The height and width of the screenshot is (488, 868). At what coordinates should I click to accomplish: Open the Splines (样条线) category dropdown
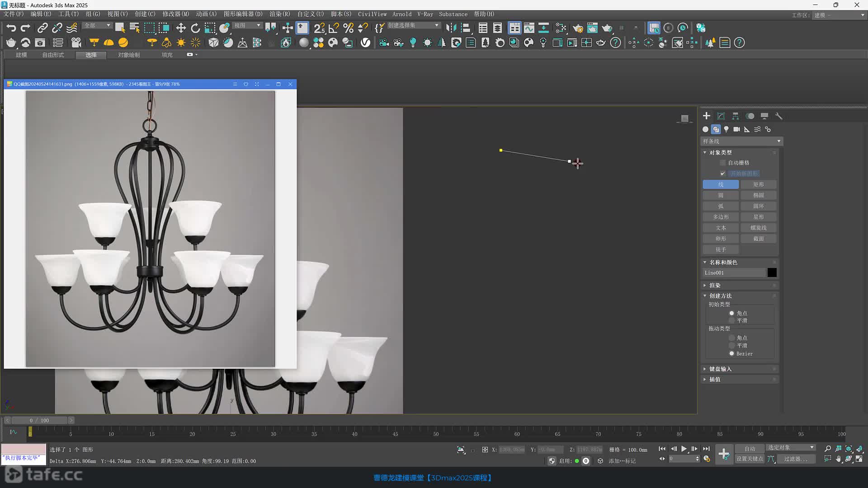(x=741, y=141)
